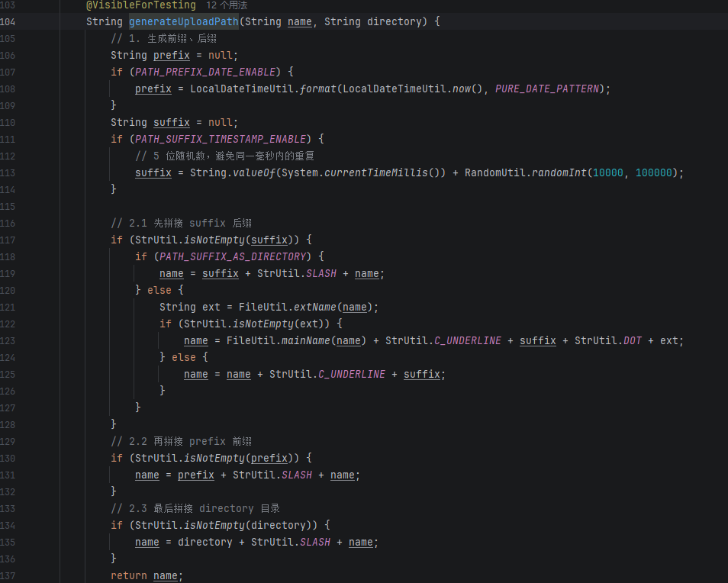Click null literal on line 110
The height and width of the screenshot is (583, 728).
tap(221, 123)
